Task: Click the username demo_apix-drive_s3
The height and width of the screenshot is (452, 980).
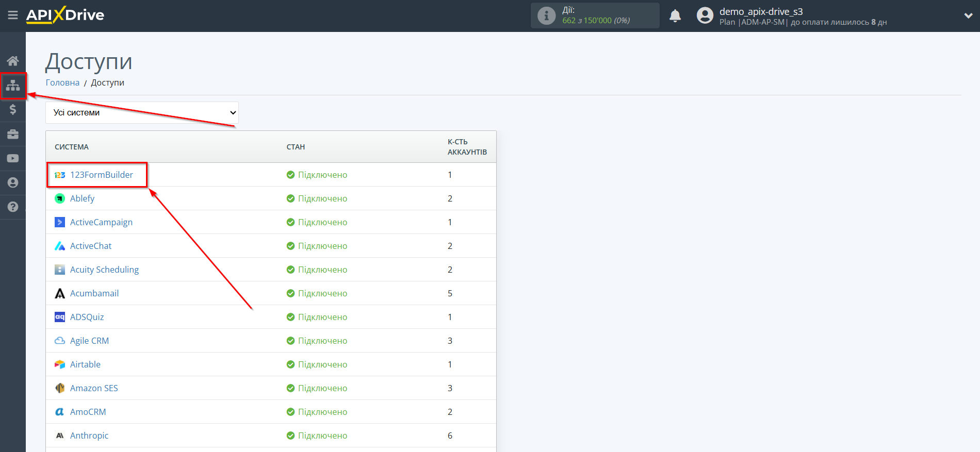Action: (x=761, y=11)
